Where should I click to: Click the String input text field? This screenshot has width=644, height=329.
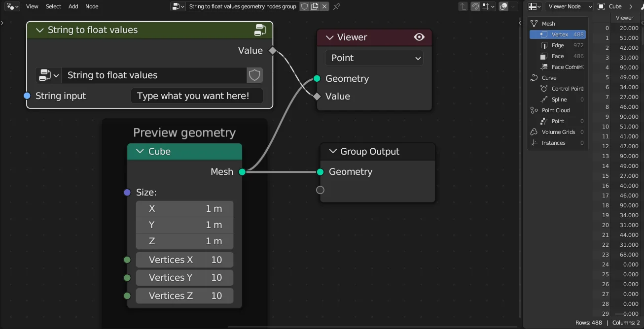(x=196, y=96)
